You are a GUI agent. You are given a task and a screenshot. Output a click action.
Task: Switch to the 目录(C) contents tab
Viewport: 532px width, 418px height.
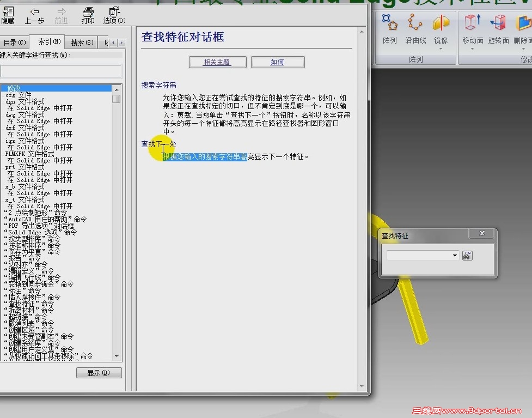point(15,43)
